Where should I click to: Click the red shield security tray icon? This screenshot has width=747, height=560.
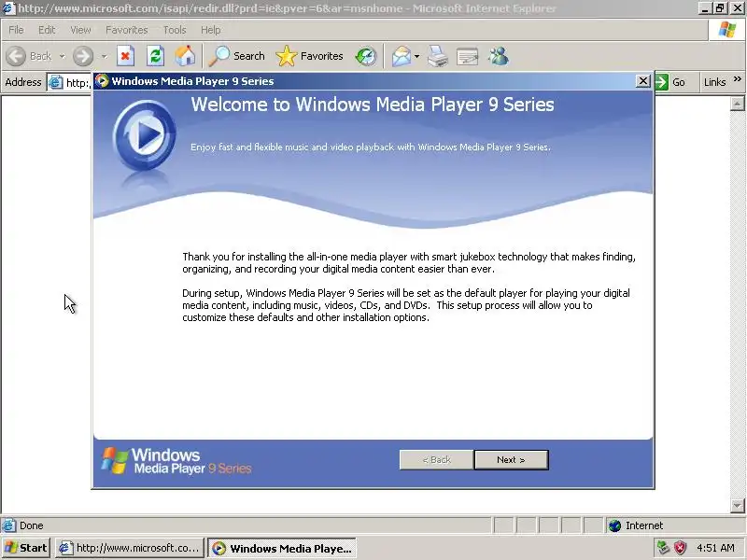(x=680, y=548)
